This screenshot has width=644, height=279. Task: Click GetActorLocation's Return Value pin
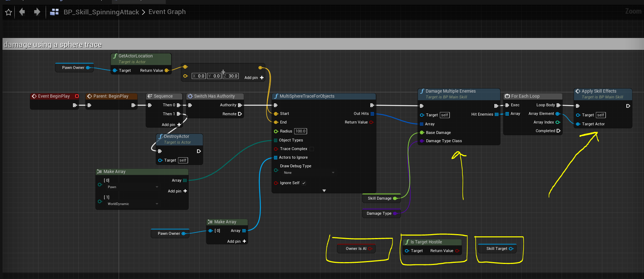pos(166,70)
